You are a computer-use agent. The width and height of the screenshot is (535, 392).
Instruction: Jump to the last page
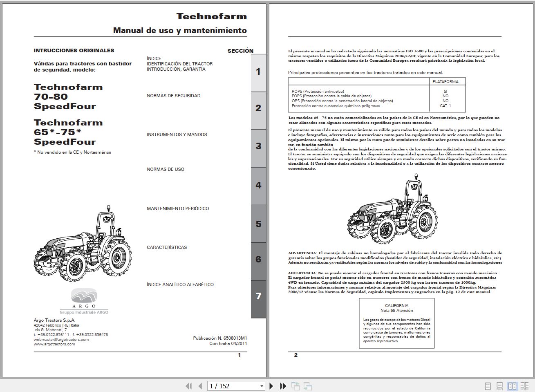tap(283, 386)
